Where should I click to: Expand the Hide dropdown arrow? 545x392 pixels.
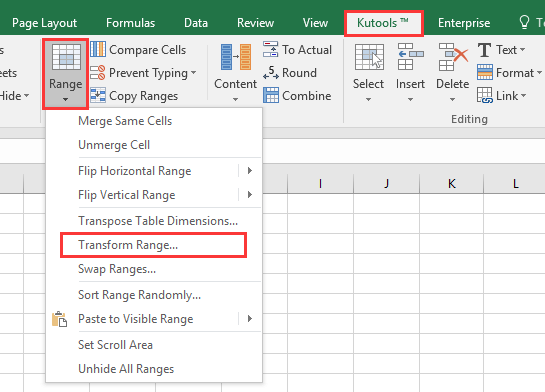[x=26, y=96]
